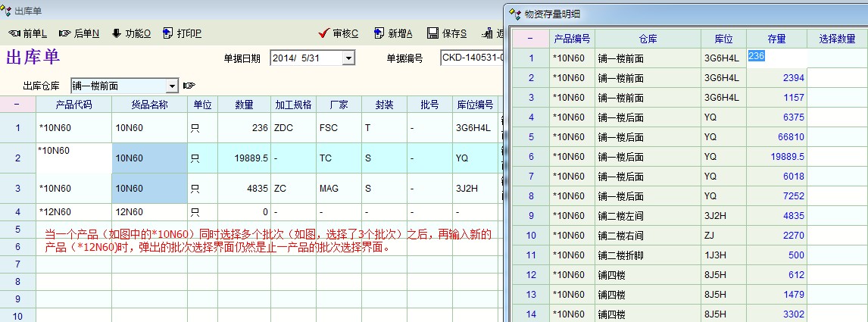Click the 选择数量 column header
The image size is (868, 322).
[837, 39]
